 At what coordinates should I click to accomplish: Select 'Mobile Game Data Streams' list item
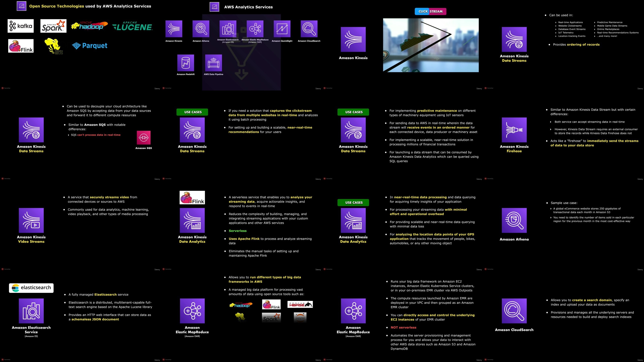(x=612, y=26)
